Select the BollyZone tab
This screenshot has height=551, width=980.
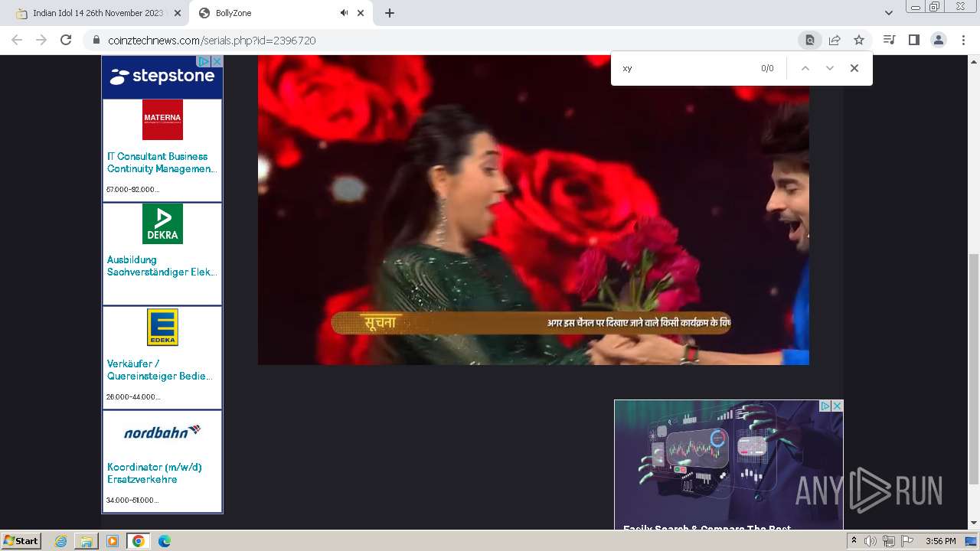pos(281,13)
